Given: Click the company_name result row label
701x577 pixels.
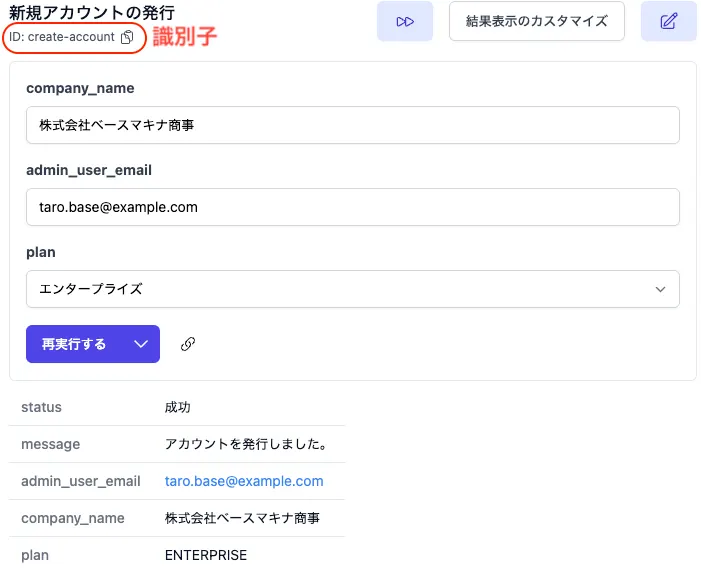Looking at the screenshot, I should [x=72, y=518].
